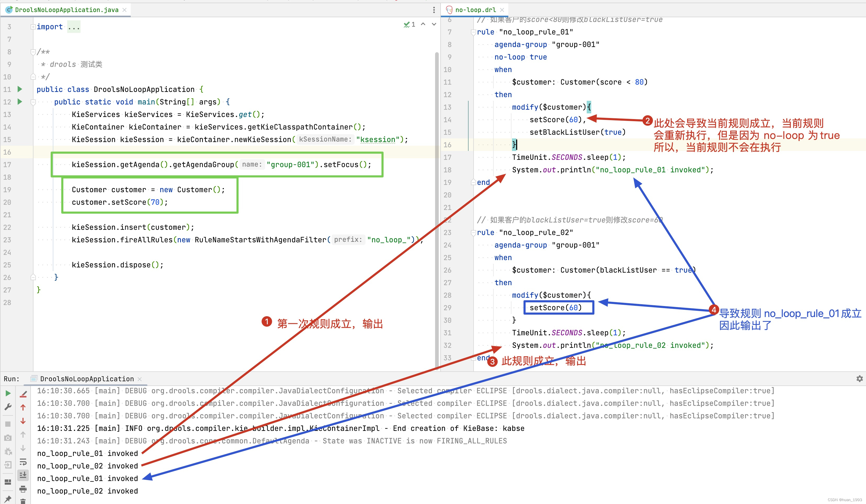
Task: Expand the folded import statements
Action: (x=33, y=27)
